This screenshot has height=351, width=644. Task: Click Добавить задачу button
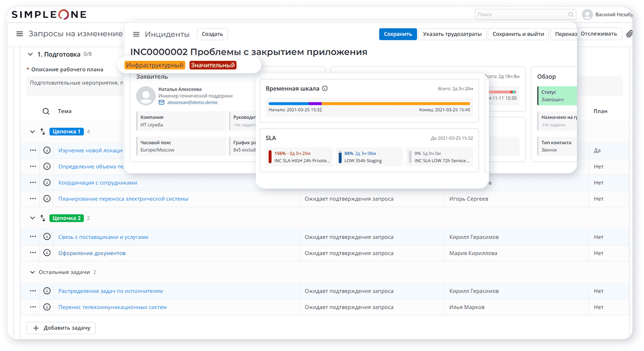[61, 328]
